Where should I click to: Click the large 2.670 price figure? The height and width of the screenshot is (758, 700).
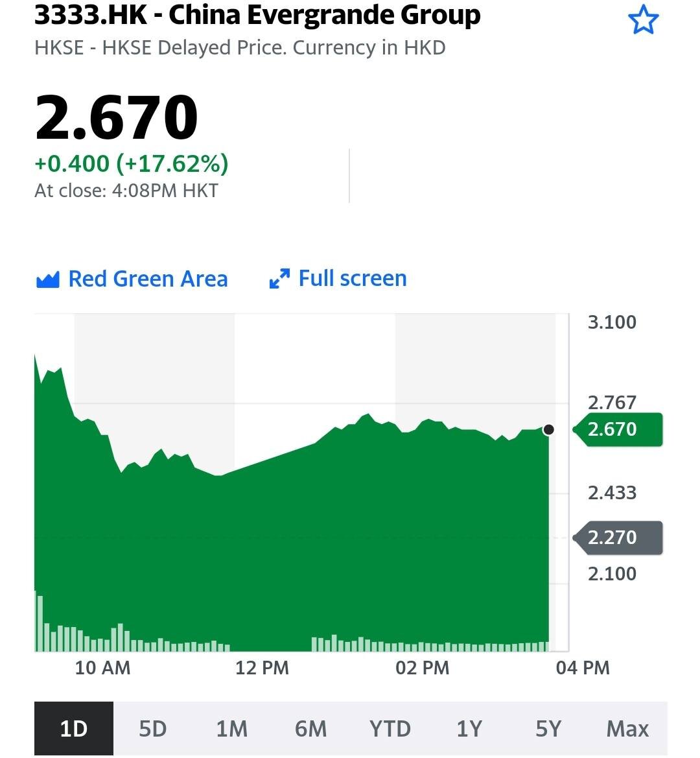pos(117,117)
